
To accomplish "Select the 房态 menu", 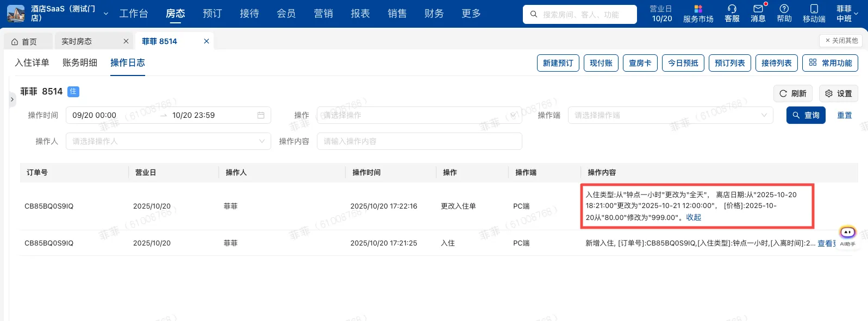I will [x=176, y=14].
